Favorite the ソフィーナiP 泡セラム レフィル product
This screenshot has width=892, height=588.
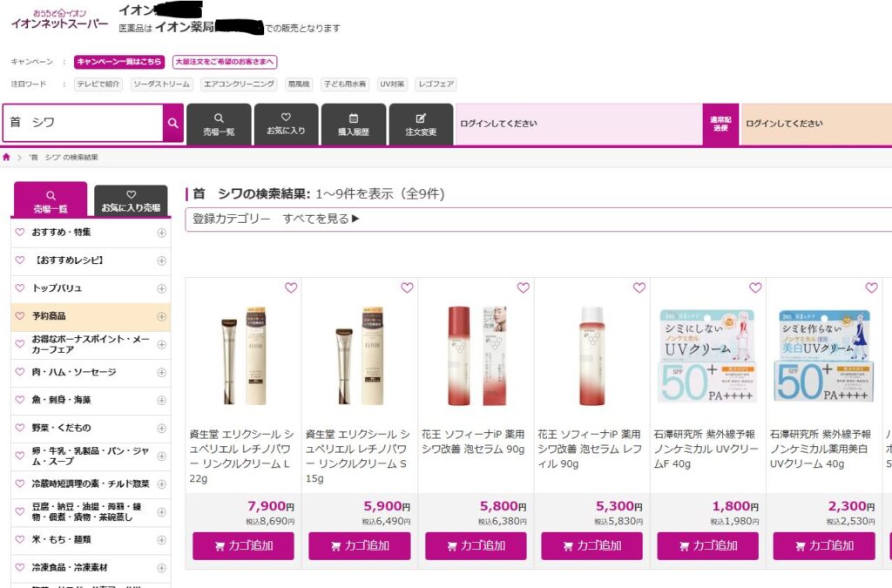click(x=639, y=287)
